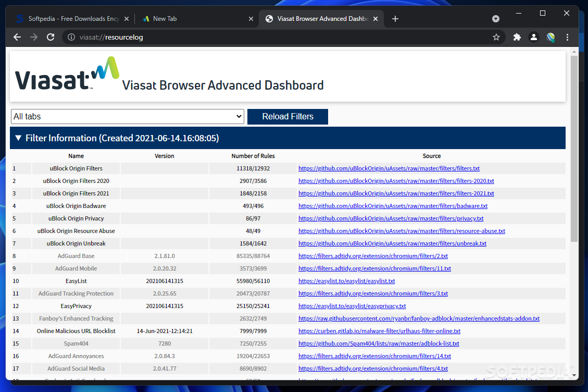Close the New Tab tab

[x=251, y=19]
